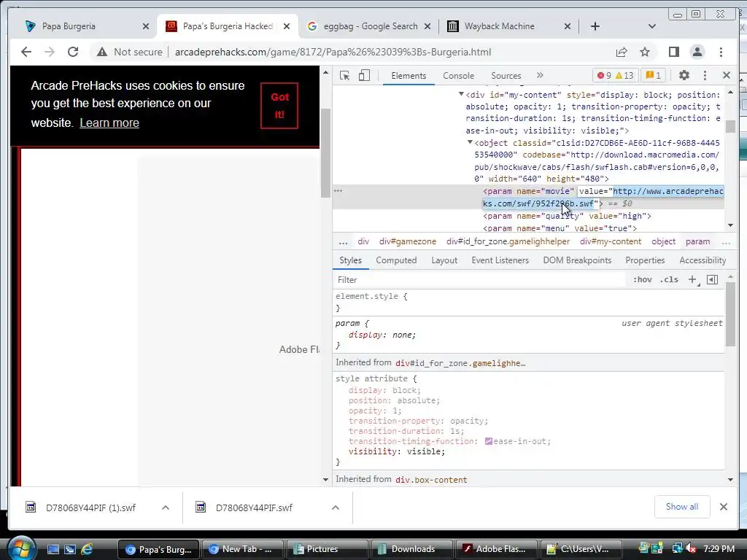Viewport: 747px width, 560px height.
Task: Click the param breadcrumb item
Action: [698, 242]
